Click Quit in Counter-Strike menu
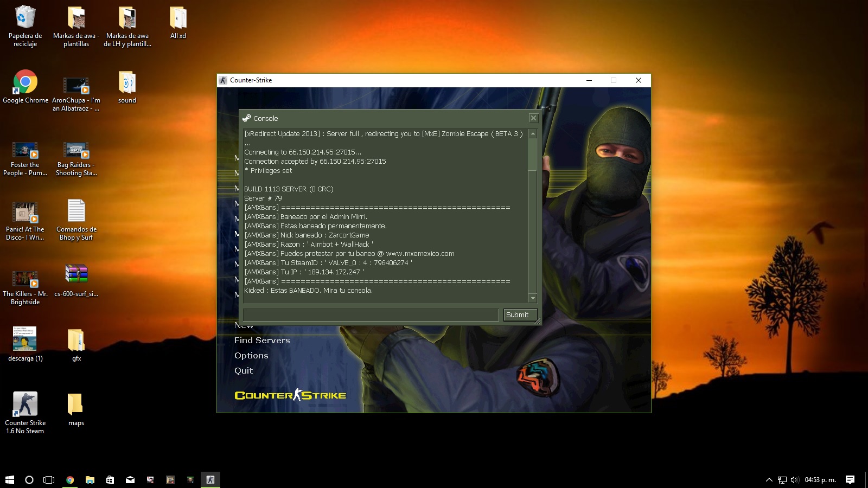This screenshot has height=488, width=868. point(244,370)
